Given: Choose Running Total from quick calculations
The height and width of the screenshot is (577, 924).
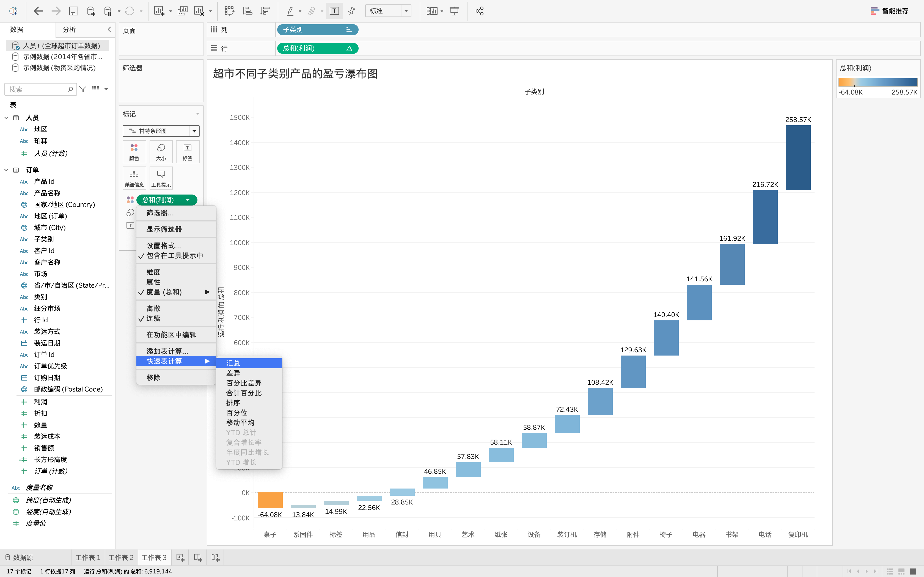Looking at the screenshot, I should [233, 363].
